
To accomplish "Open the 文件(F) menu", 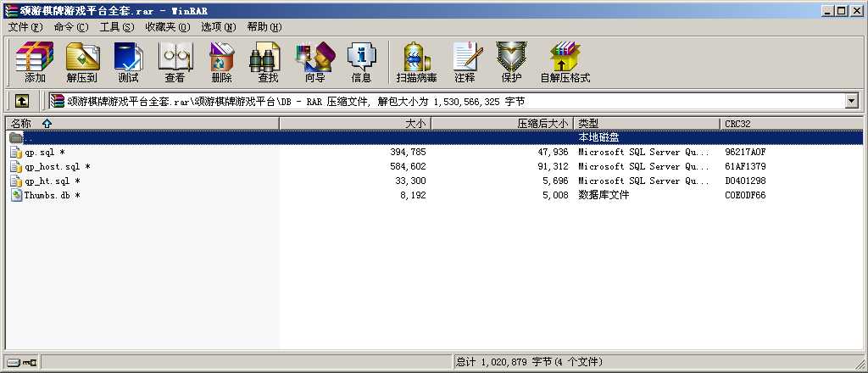I will 25,27.
